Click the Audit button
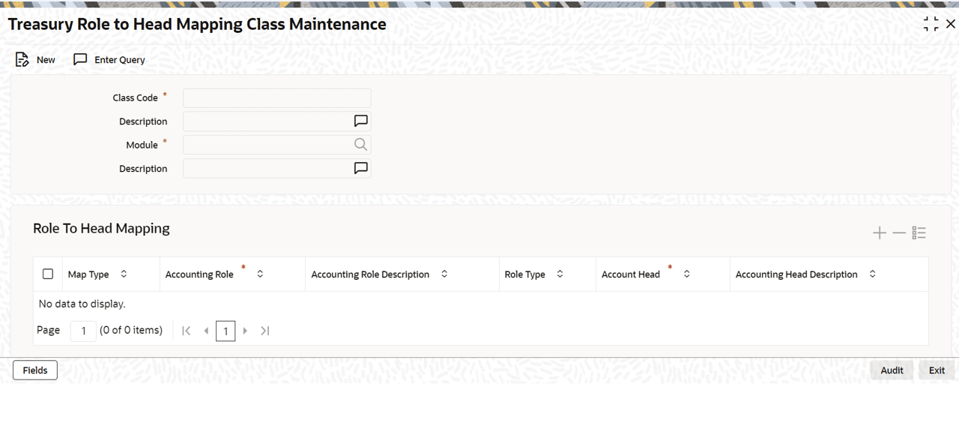This screenshot has height=423, width=980. point(892,370)
